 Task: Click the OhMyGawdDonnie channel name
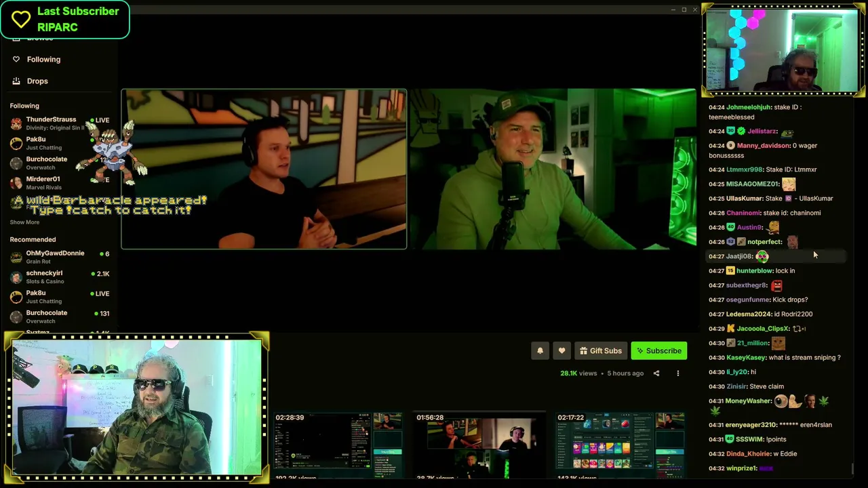click(55, 253)
